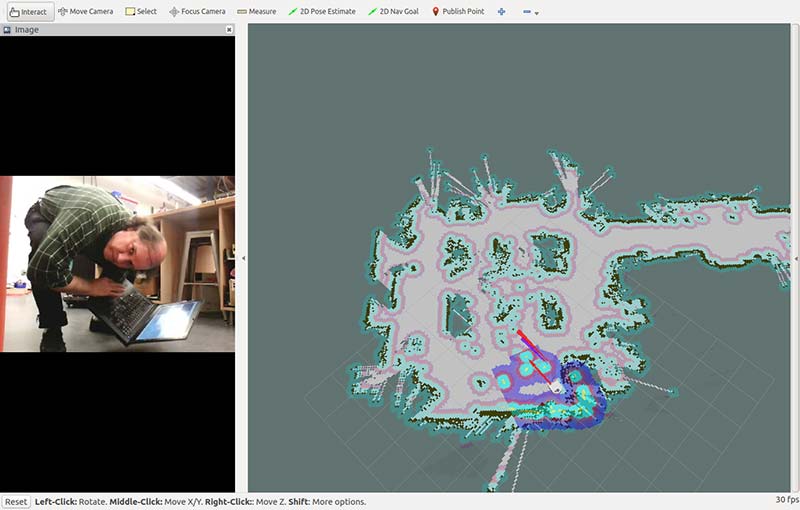The image size is (800, 510).
Task: Open the dropdown arrow beside the minus icon
Action: click(x=537, y=13)
